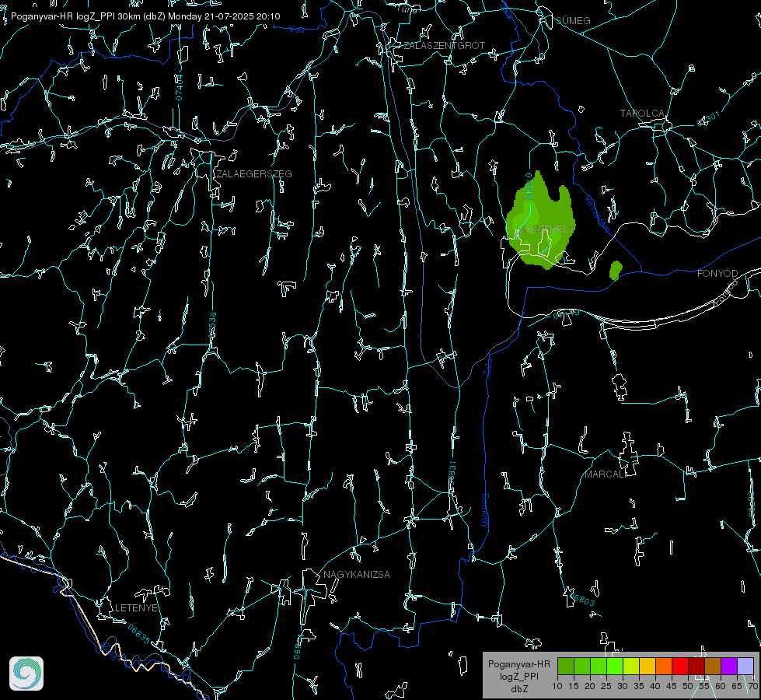Select the bright green 25-30 dBZ legend swatch

coord(615,666)
